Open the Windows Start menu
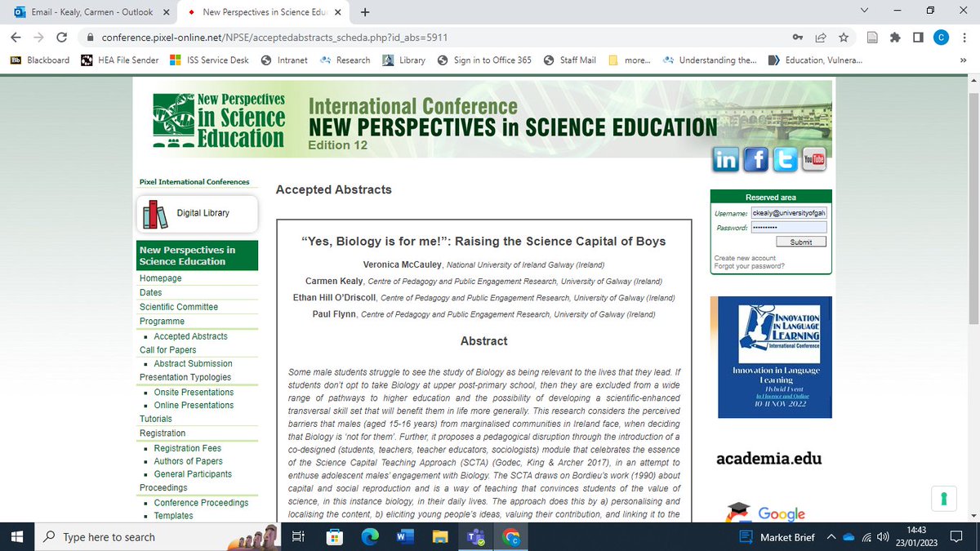 18,536
